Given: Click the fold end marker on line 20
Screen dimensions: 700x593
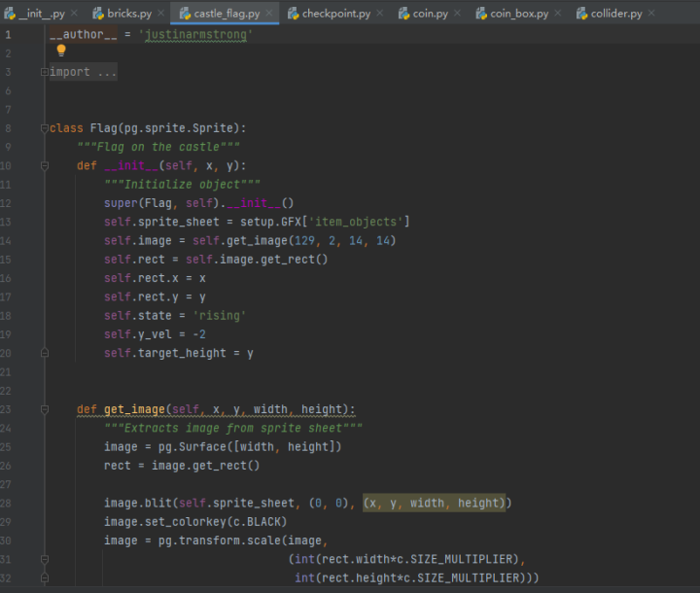Looking at the screenshot, I should click(44, 354).
